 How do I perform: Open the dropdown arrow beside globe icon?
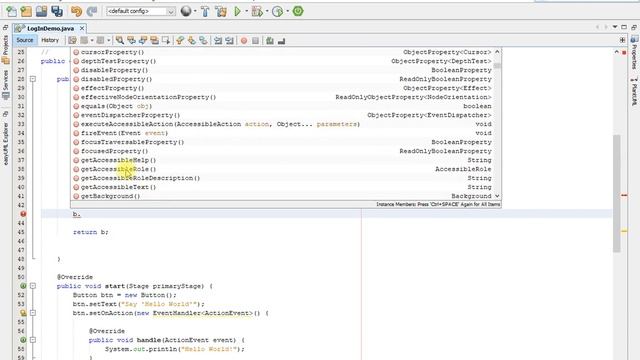point(195,11)
